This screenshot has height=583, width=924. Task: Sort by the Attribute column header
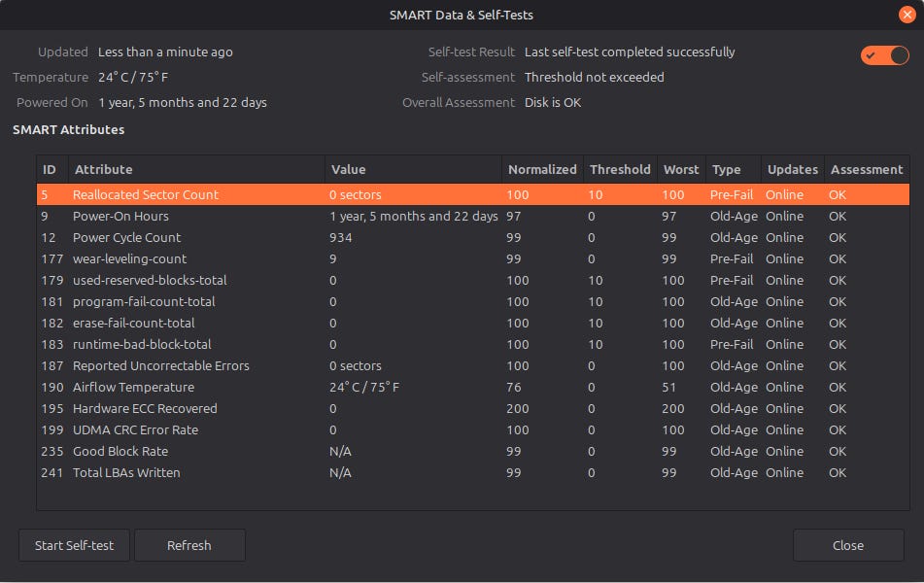click(x=104, y=169)
